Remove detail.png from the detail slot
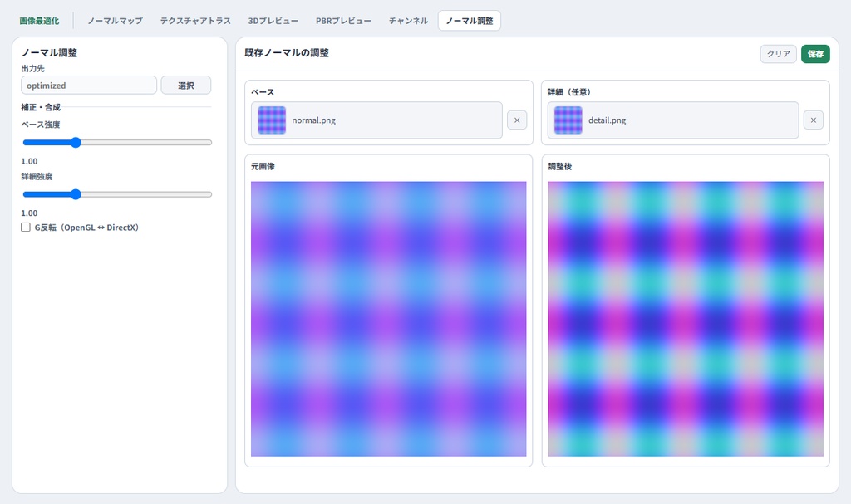Image resolution: width=851 pixels, height=504 pixels. 813,120
